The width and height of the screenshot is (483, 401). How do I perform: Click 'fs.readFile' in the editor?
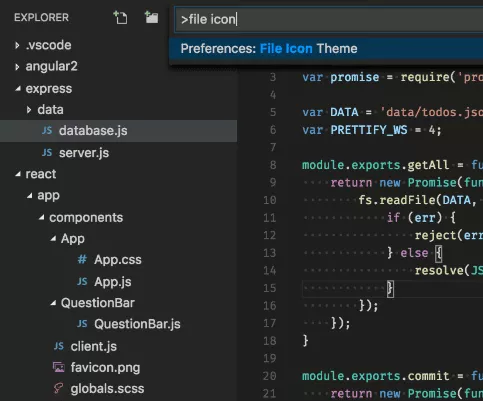pos(398,200)
